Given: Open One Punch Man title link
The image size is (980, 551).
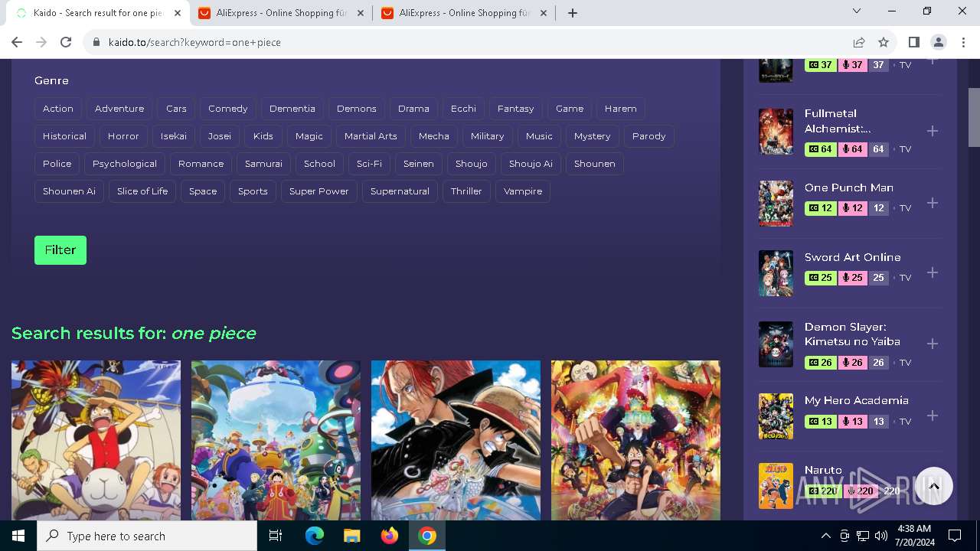Looking at the screenshot, I should coord(849,187).
